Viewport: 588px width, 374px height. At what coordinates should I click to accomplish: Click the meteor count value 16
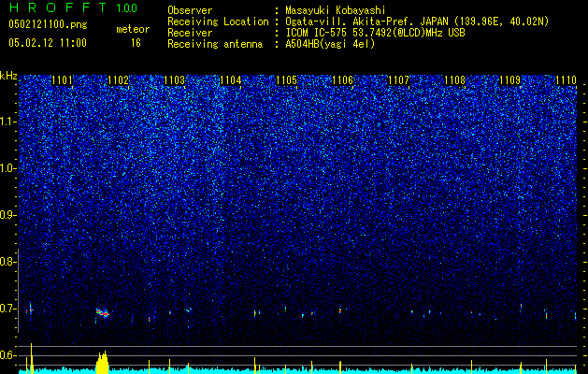pyautogui.click(x=136, y=43)
